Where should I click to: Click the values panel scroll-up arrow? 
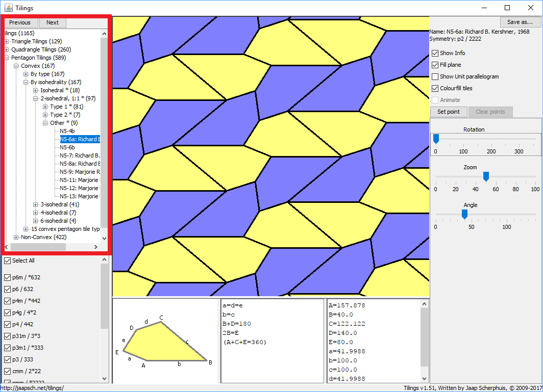[424, 304]
